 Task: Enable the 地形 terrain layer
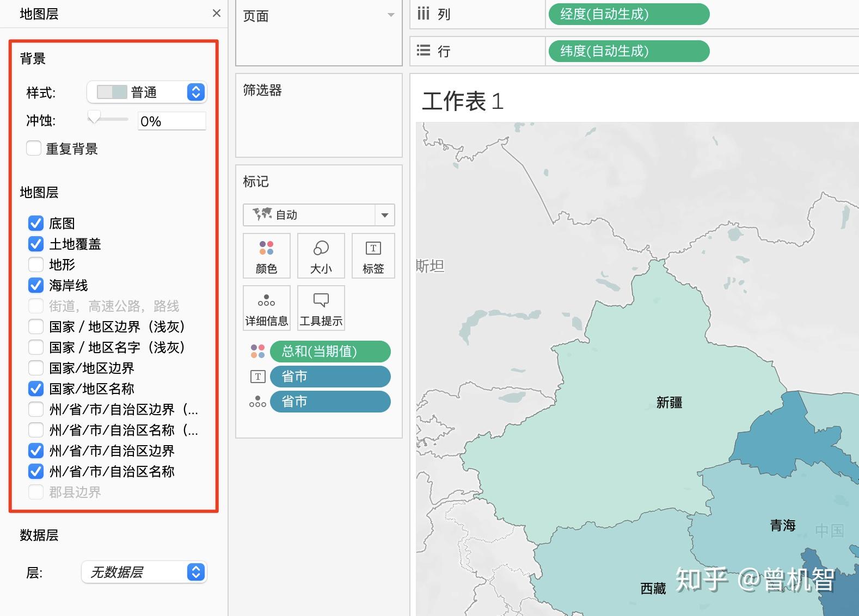pyautogui.click(x=36, y=264)
